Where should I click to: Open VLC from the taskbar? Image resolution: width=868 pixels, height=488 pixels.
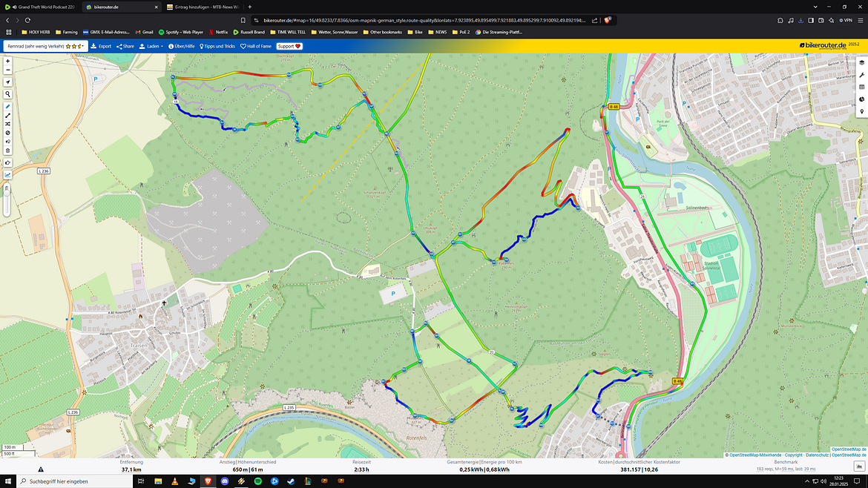[x=174, y=481]
